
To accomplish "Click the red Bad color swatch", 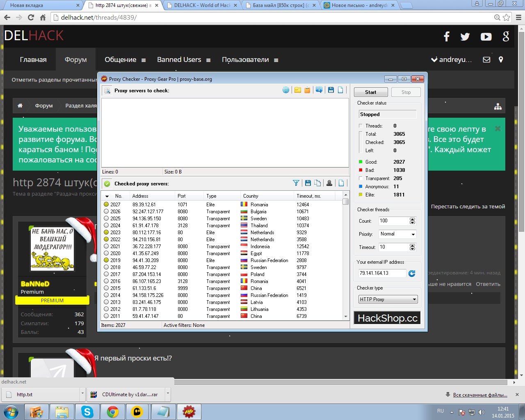I will point(361,170).
